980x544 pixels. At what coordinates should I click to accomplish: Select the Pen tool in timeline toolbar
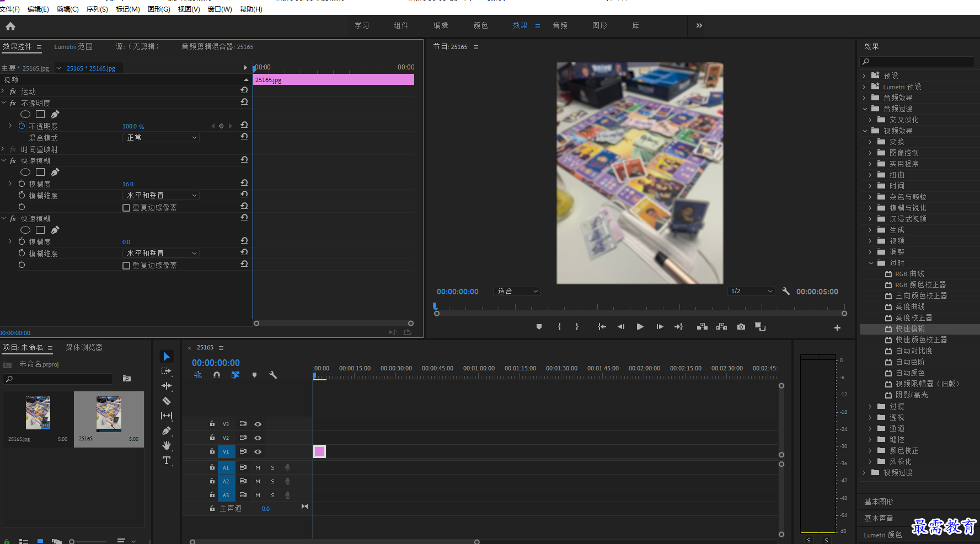point(166,430)
